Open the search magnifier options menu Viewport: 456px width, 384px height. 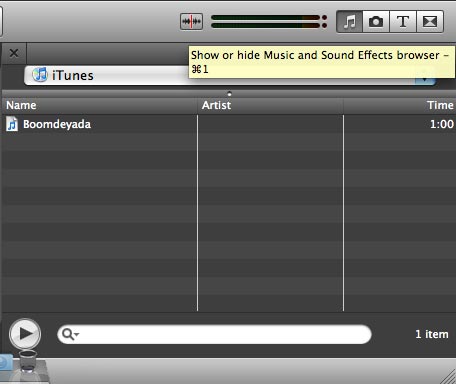coord(70,334)
